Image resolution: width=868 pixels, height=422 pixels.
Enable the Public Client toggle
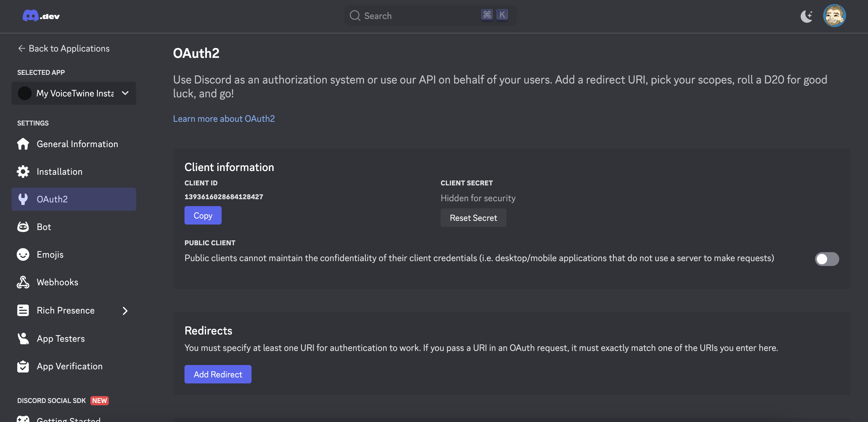click(827, 259)
